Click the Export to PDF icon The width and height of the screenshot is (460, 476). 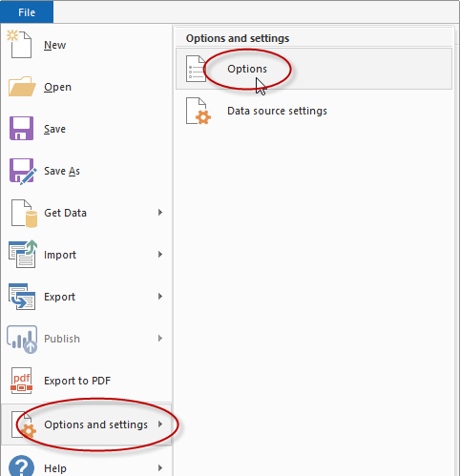[21, 381]
